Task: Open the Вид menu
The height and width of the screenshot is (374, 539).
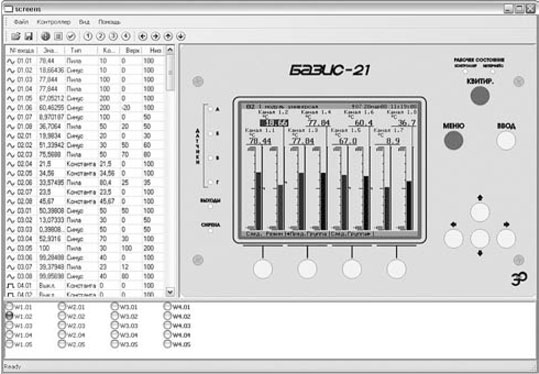Action: [x=84, y=22]
